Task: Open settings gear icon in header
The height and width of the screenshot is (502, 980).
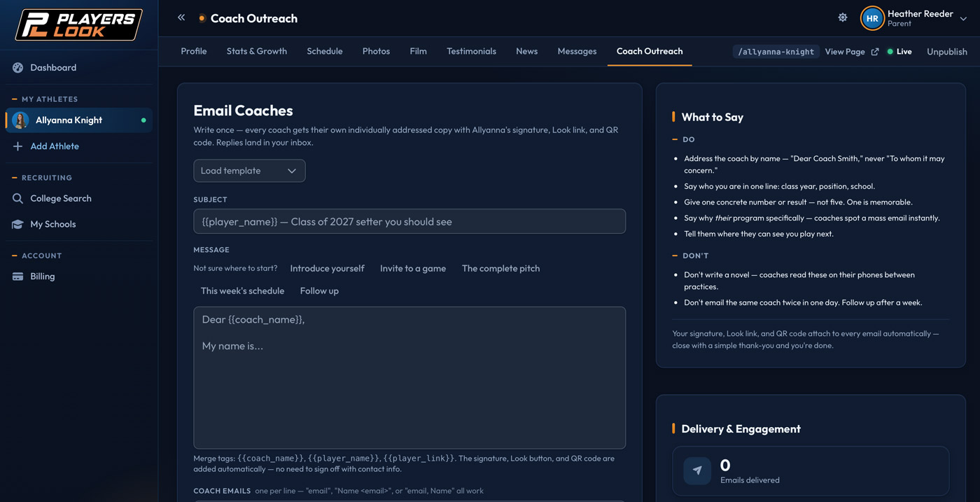Action: click(x=843, y=18)
